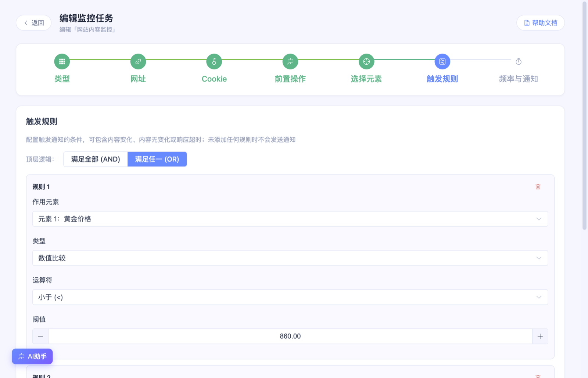Open the 类型 dropdown 数值比较
Viewport: 588px width, 378px height.
(290, 258)
